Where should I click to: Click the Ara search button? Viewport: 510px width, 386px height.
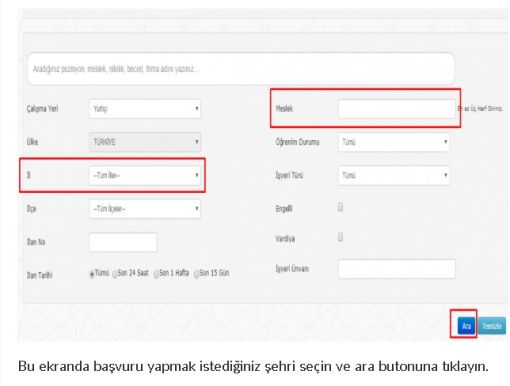point(466,326)
